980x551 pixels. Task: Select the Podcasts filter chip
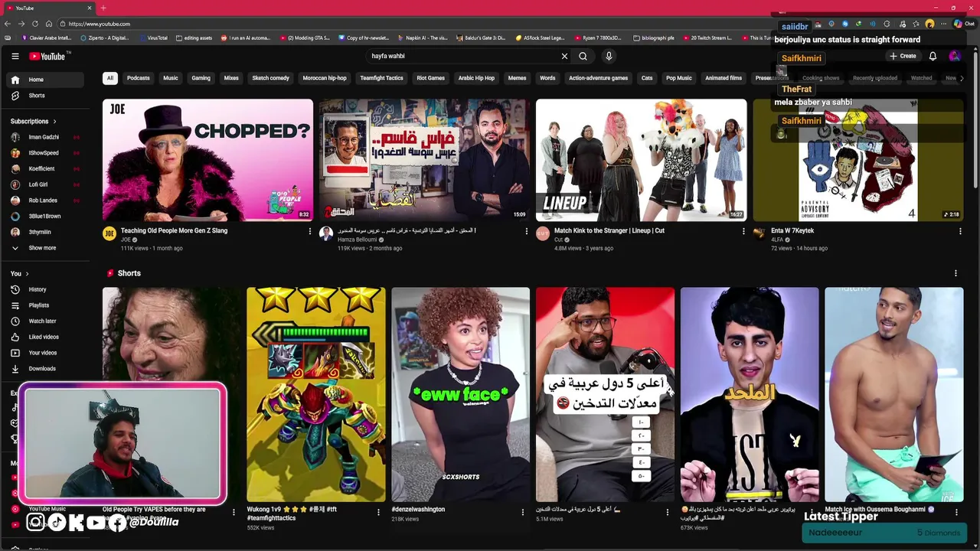tap(139, 78)
